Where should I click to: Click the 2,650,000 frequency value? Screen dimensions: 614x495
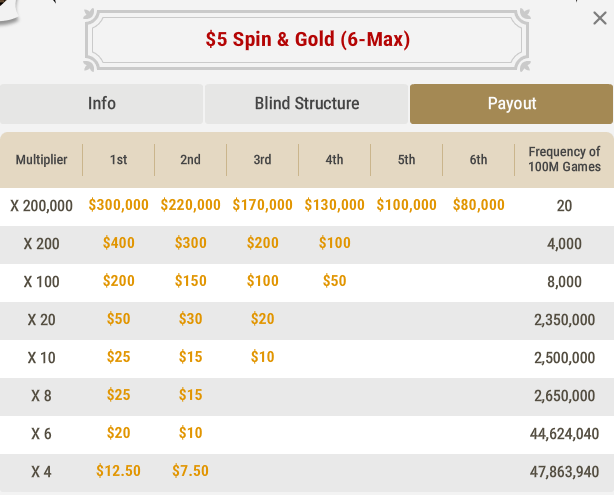tap(564, 395)
